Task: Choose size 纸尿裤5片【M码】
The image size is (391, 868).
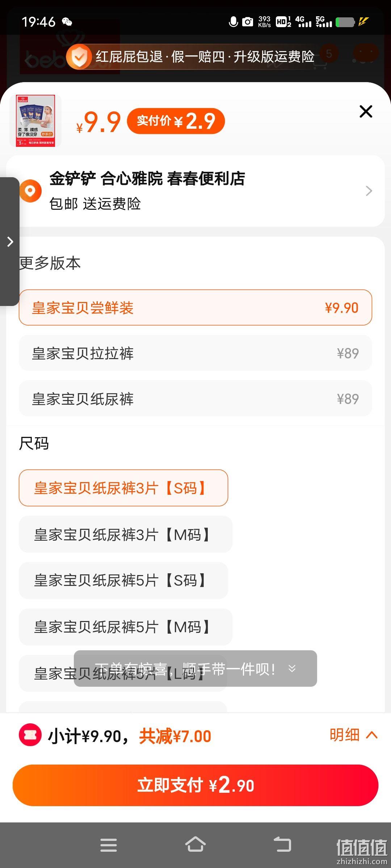Action: [x=125, y=627]
